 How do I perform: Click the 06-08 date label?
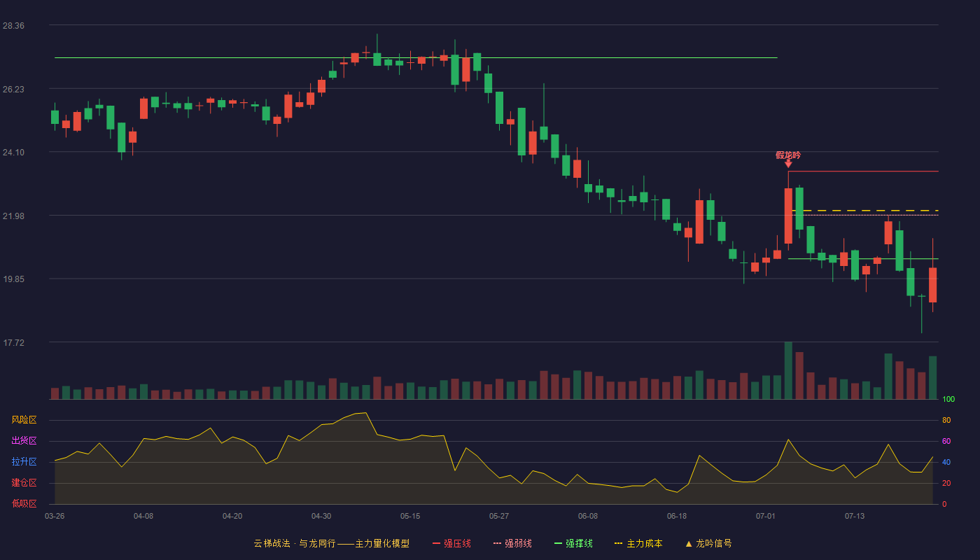tap(588, 516)
